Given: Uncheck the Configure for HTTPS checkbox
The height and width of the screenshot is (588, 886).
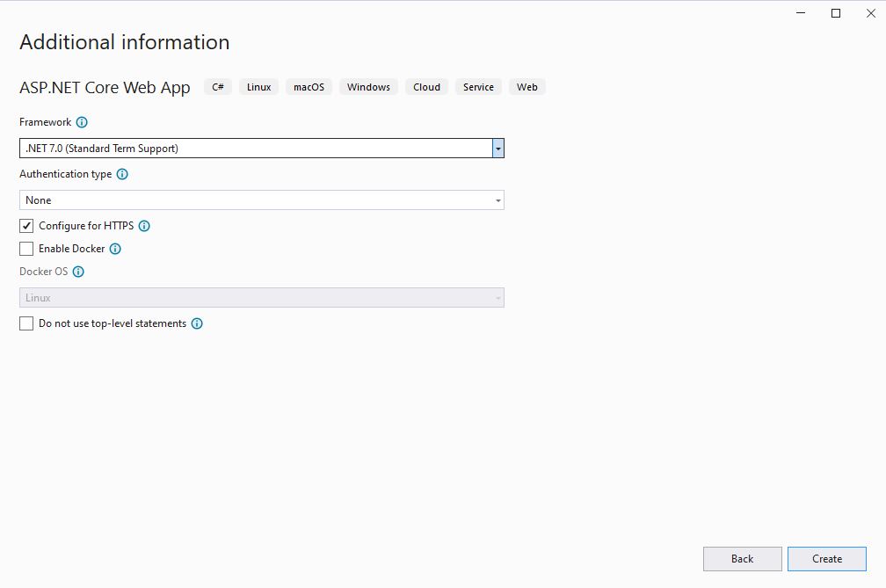Looking at the screenshot, I should 26,226.
